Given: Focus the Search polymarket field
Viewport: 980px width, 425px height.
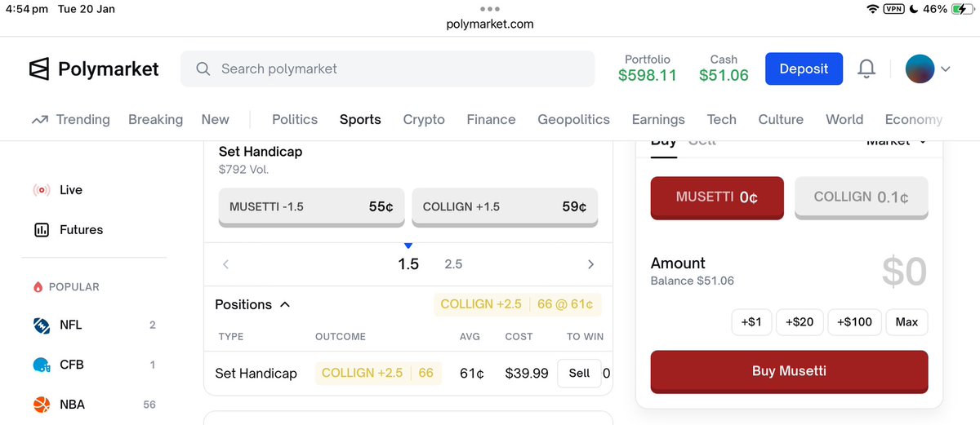Looking at the screenshot, I should point(387,69).
